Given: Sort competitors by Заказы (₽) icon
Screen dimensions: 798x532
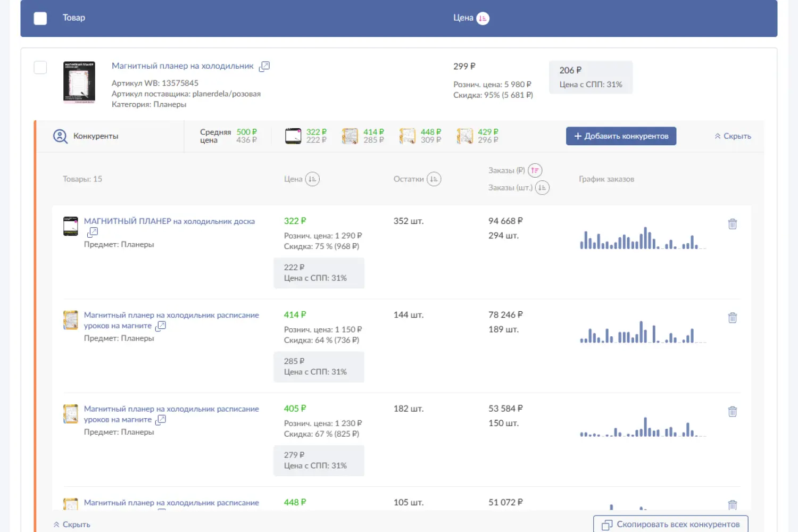Looking at the screenshot, I should 535,170.
